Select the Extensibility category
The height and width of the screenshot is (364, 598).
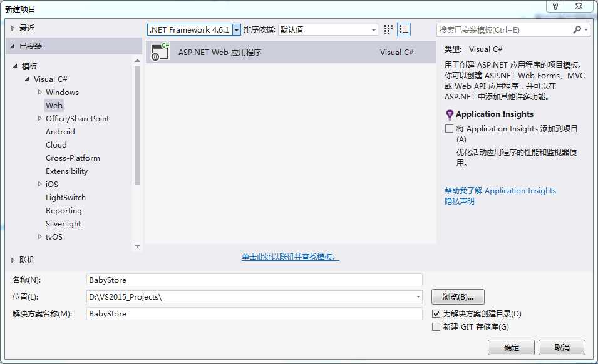coord(67,171)
